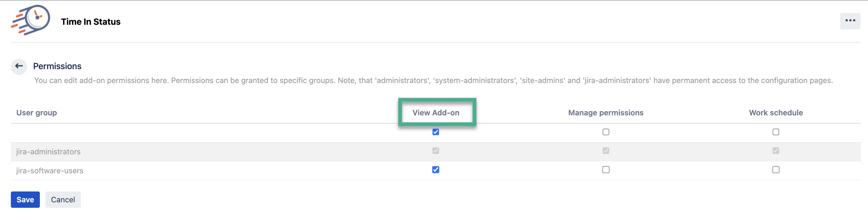Click the Work schedule column header
The height and width of the screenshot is (212, 868).
click(x=776, y=113)
